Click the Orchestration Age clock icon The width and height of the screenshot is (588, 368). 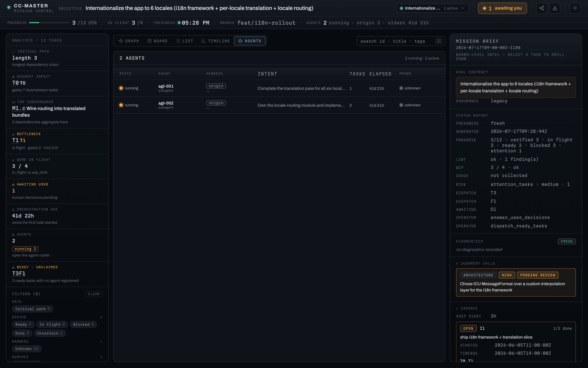13,210
